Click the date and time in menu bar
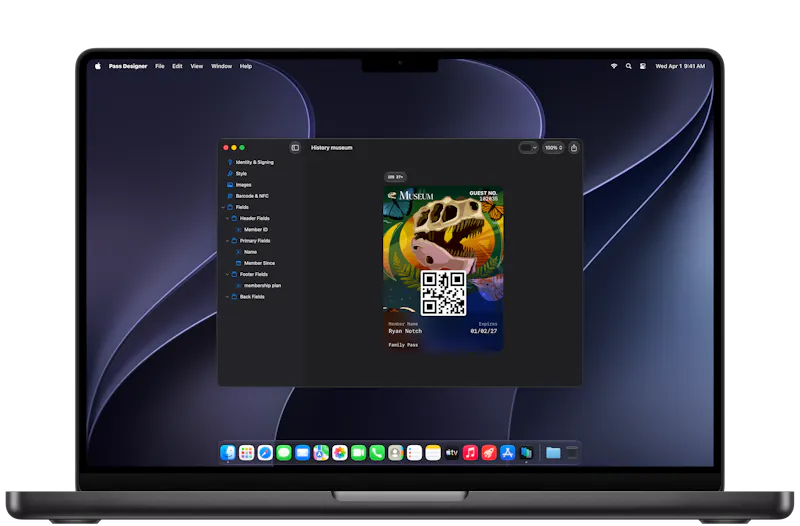The width and height of the screenshot is (800, 526). 680,66
